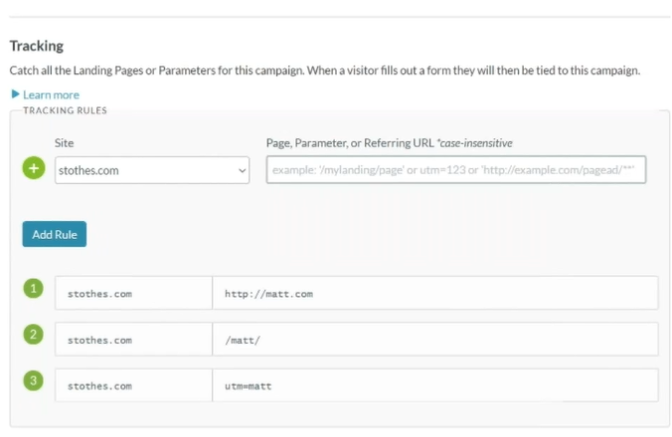Image resolution: width=672 pixels, height=437 pixels.
Task: Click the Tracking section heading
Action: [x=36, y=46]
